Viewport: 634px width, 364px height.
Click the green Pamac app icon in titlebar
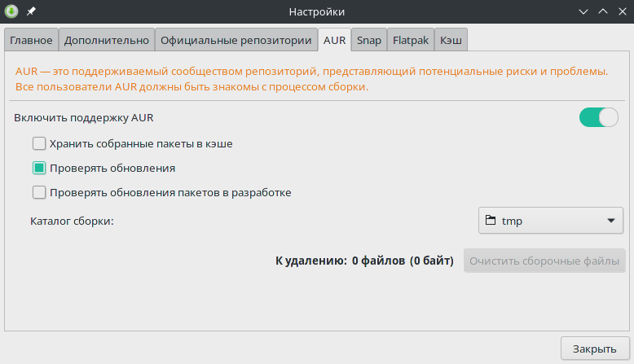point(11,11)
